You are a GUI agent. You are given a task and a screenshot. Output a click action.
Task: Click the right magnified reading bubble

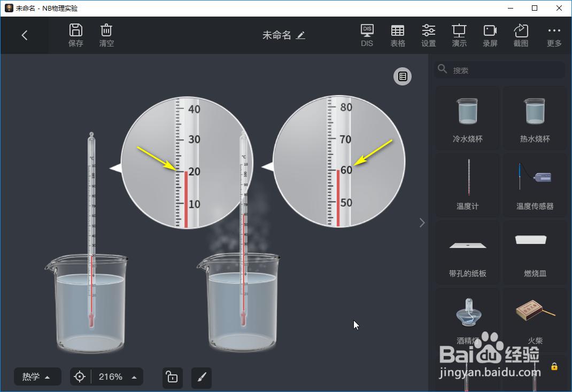point(339,161)
